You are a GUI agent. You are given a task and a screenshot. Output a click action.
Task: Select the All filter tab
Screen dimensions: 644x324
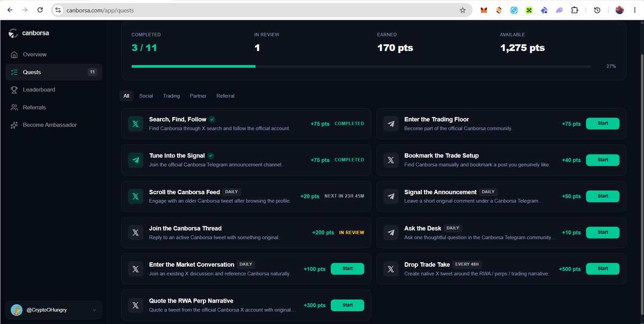[126, 96]
